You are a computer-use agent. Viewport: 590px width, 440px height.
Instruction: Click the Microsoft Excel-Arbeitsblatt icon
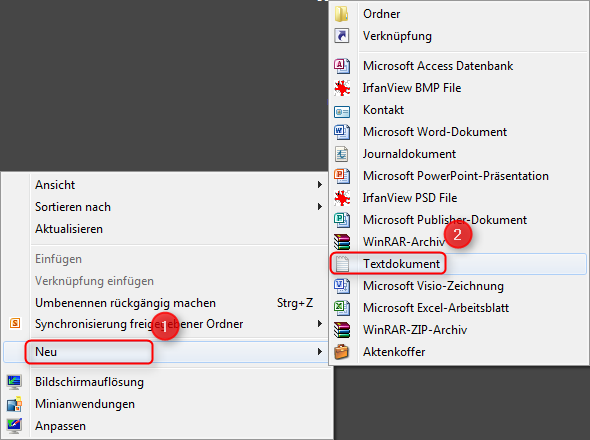342,308
